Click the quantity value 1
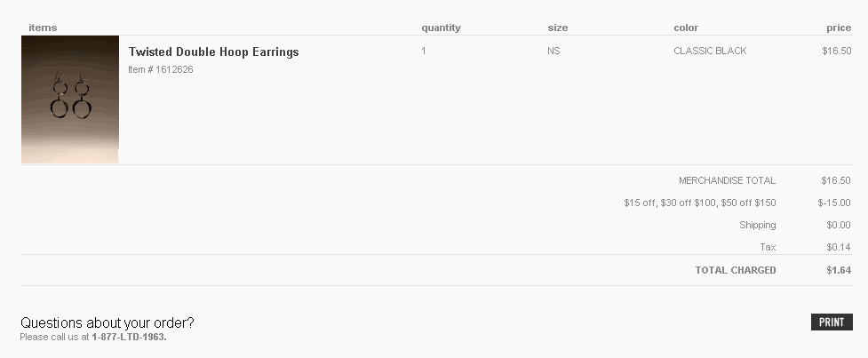 pos(424,51)
